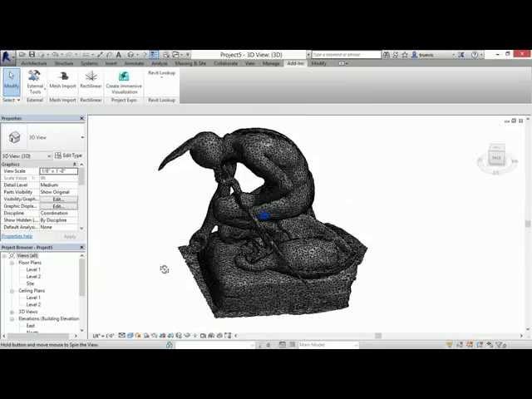Open the Revit Lookup dropdown
The image size is (532, 399).
pos(161,75)
